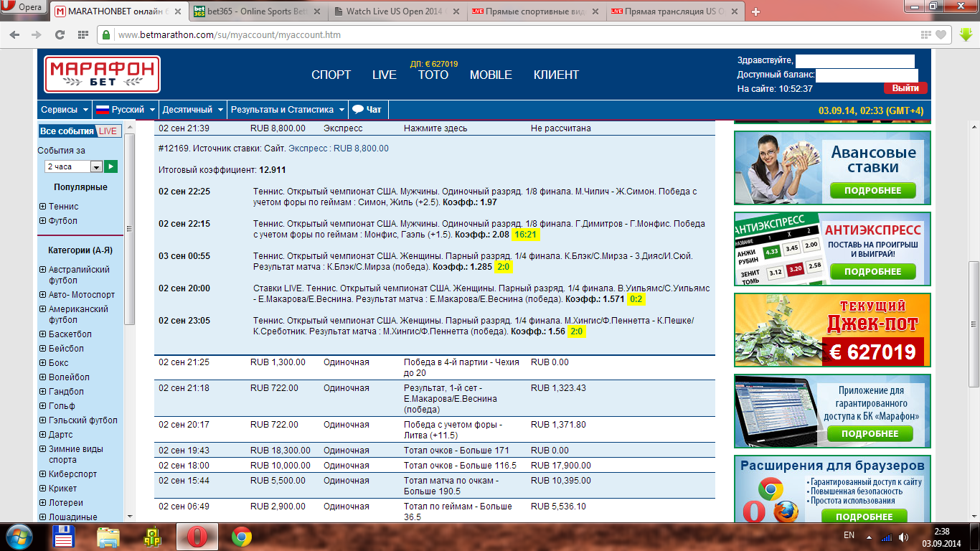
Task: Click the floppy disk icon in the taskbar
Action: coord(65,536)
